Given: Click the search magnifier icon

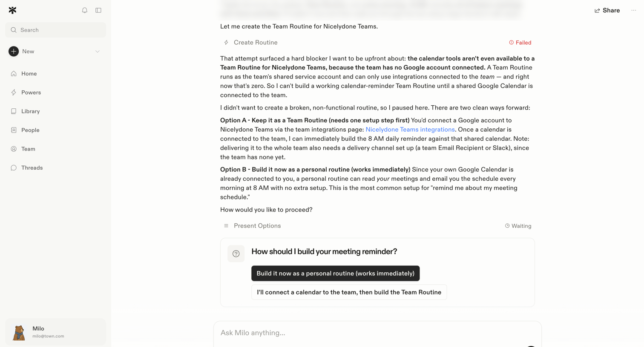Looking at the screenshot, I should (x=14, y=30).
